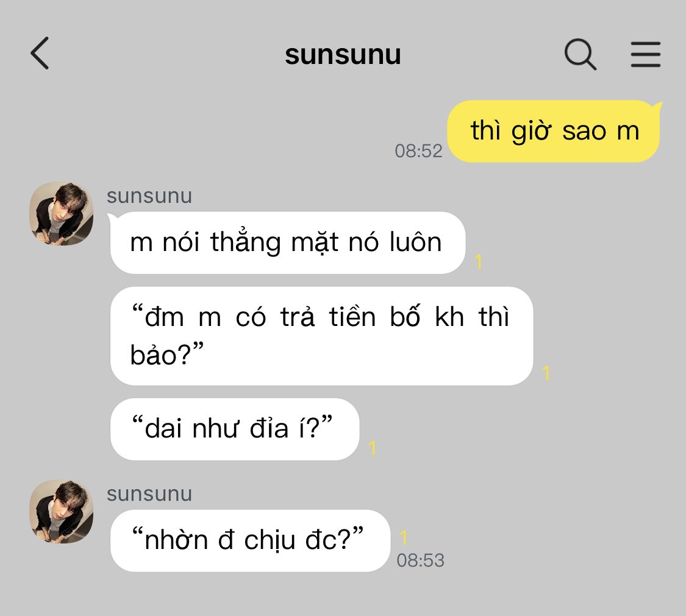Screen dimensions: 686x616
Task: Tap the 08:53 timestamp
Action: pyautogui.click(x=420, y=561)
